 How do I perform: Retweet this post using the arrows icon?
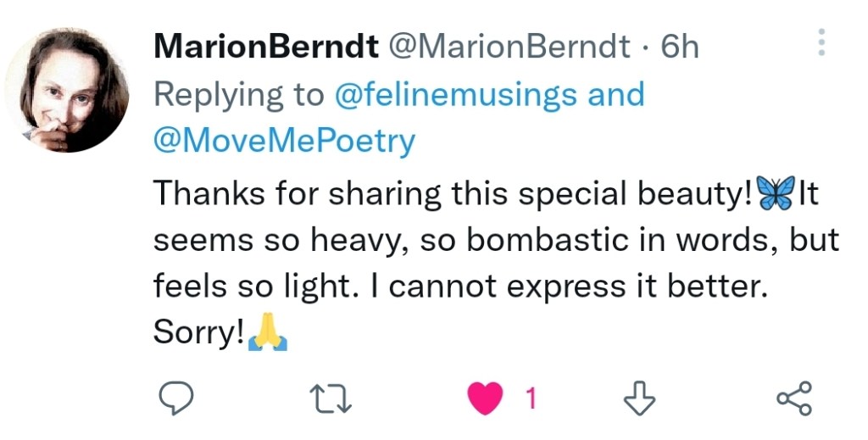pos(331,398)
